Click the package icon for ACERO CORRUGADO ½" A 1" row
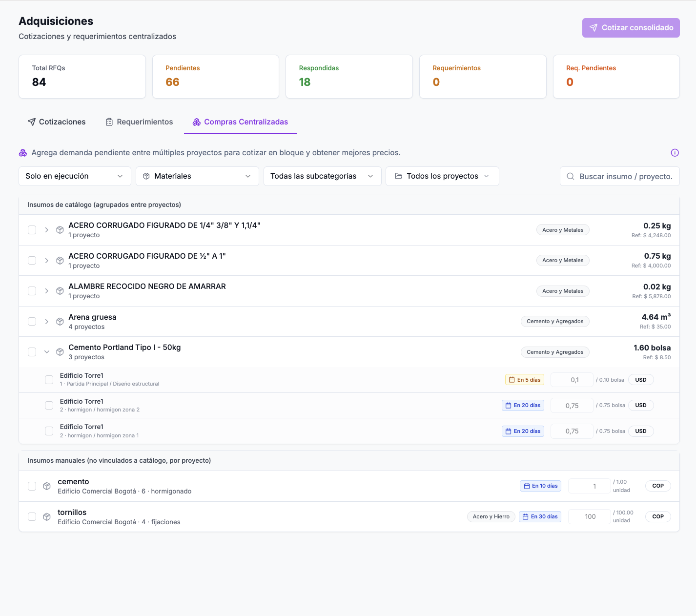Screen dimensions: 696x616 [x=60, y=261]
